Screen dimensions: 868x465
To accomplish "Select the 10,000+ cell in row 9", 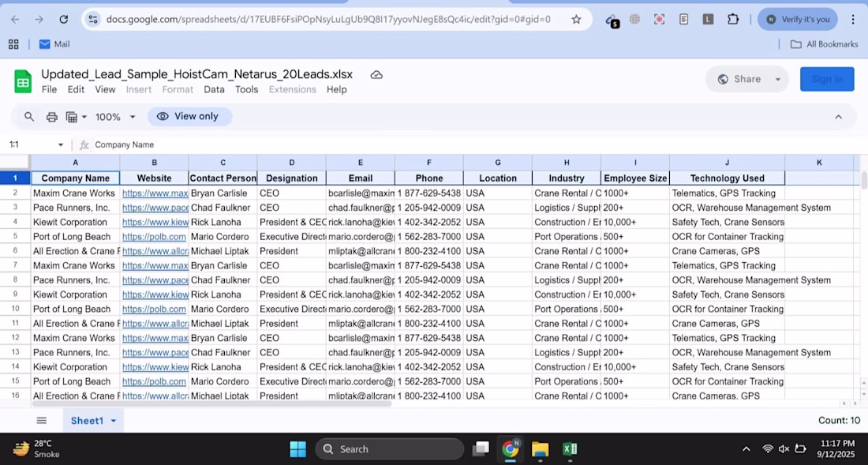I will [x=635, y=294].
